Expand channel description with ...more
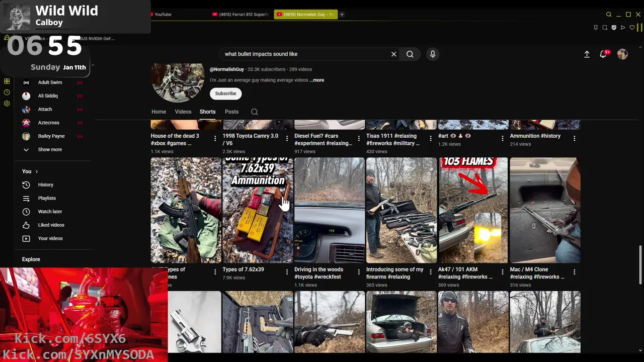This screenshot has height=362, width=644. pyautogui.click(x=317, y=80)
